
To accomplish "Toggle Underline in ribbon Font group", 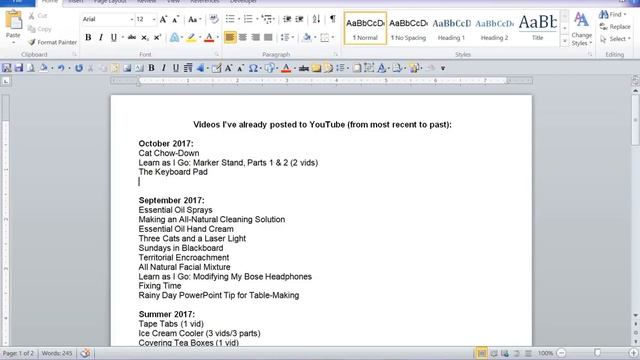I will tap(113, 38).
